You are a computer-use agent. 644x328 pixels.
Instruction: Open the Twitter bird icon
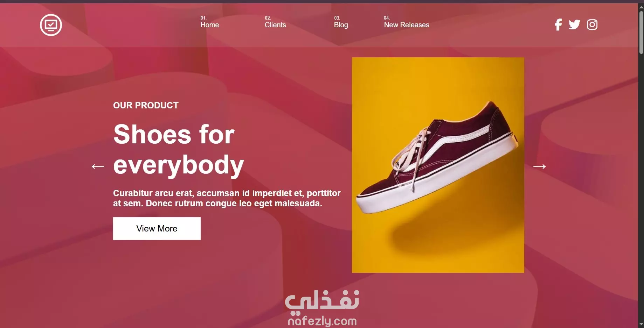coord(574,24)
